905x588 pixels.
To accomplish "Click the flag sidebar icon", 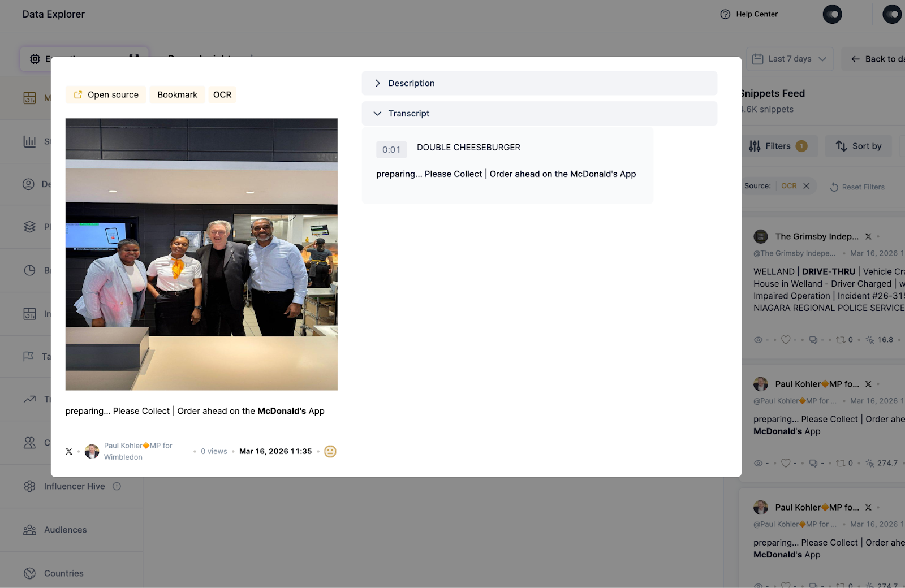I will click(29, 356).
